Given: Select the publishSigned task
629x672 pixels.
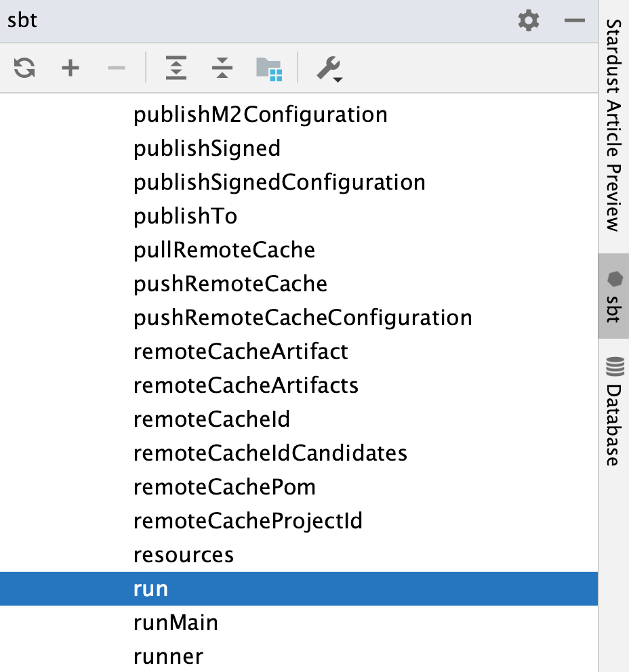Looking at the screenshot, I should pos(207,148).
